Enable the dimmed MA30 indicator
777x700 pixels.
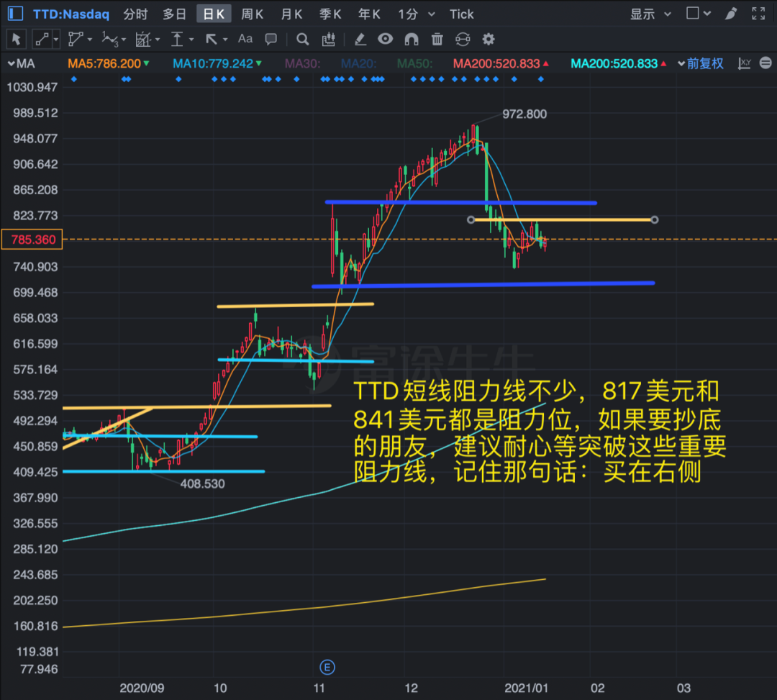(303, 63)
